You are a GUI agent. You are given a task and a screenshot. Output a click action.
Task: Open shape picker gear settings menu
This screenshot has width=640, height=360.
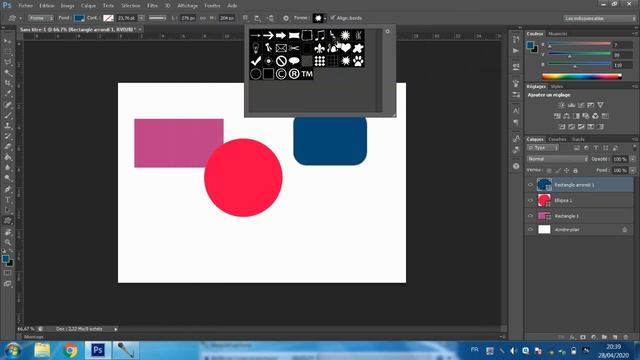coord(387,31)
